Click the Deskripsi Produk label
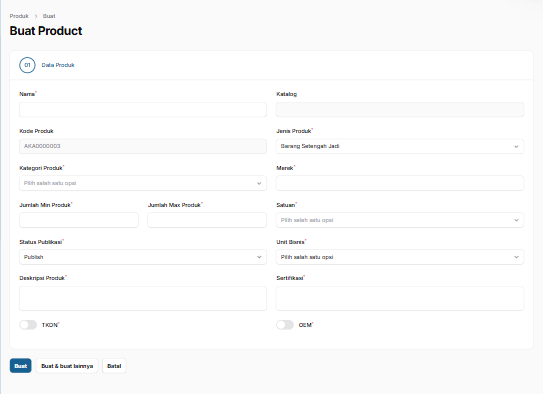Image resolution: width=543 pixels, height=394 pixels. coord(42,278)
